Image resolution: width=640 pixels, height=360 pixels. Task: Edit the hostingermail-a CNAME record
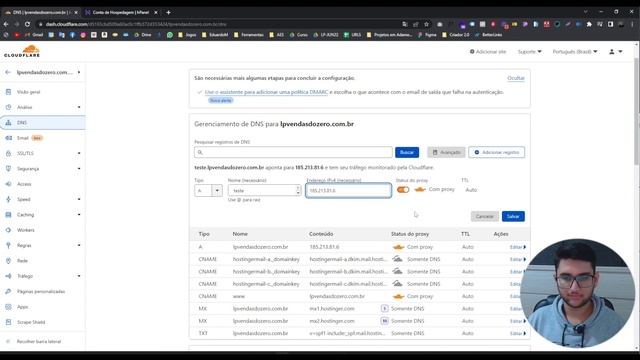518,259
